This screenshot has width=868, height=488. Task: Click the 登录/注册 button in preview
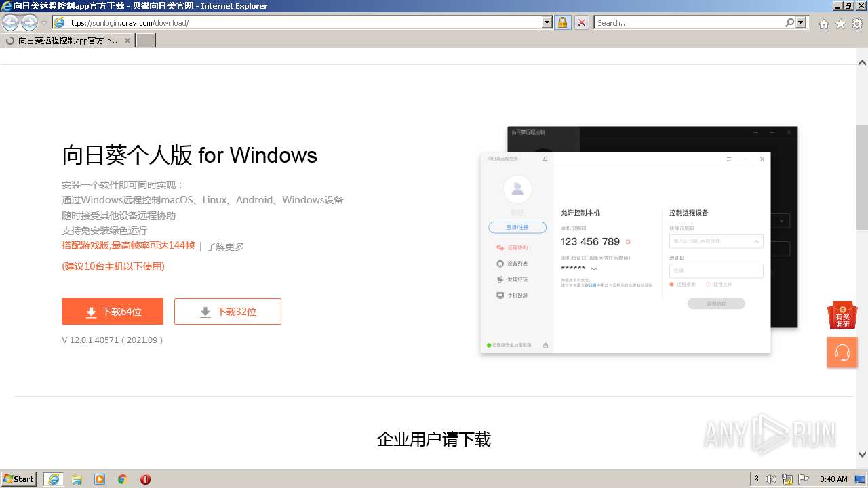pyautogui.click(x=517, y=227)
